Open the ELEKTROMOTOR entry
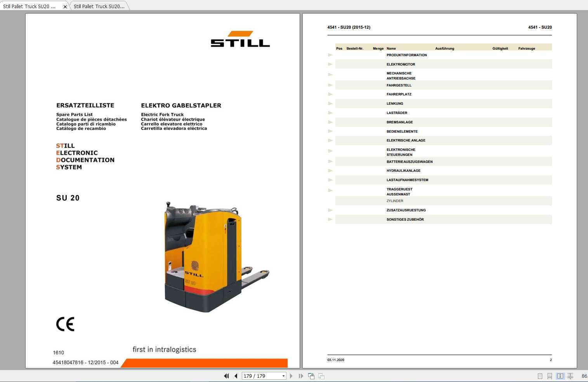Viewport: 588px width, 382px height. click(x=401, y=64)
